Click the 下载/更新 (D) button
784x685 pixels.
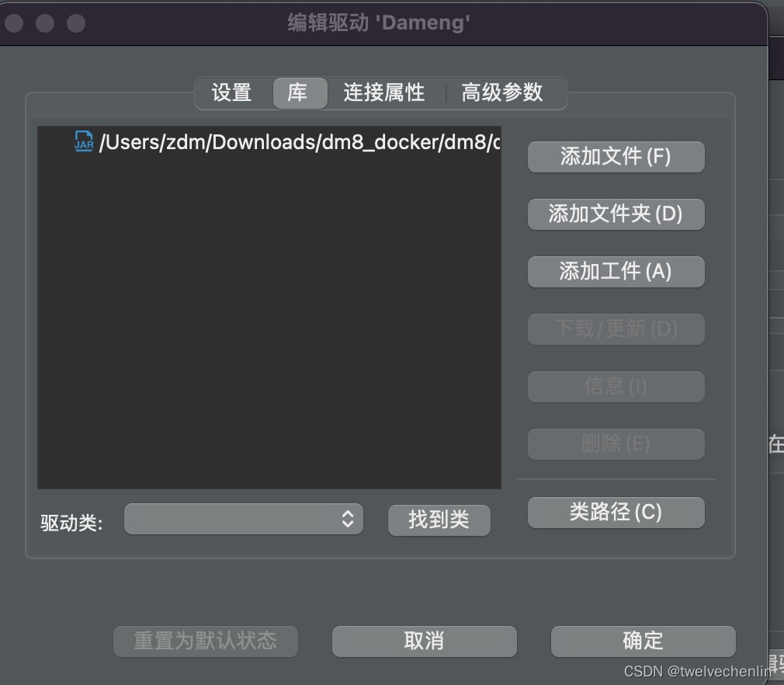(x=616, y=329)
